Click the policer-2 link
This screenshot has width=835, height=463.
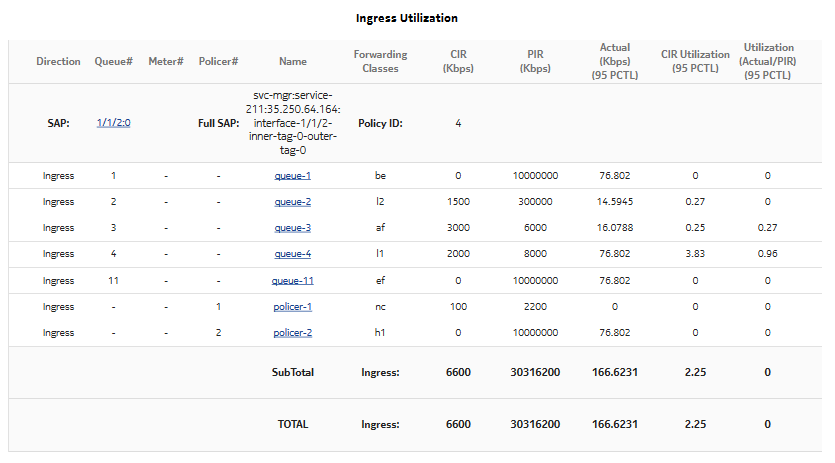coord(293,332)
